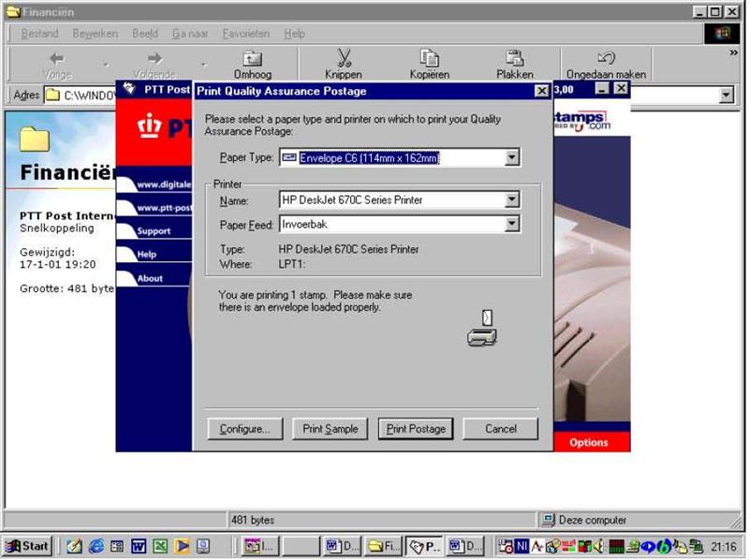This screenshot has height=560, width=749.
Task: Open the Favorieten menu
Action: [x=246, y=34]
